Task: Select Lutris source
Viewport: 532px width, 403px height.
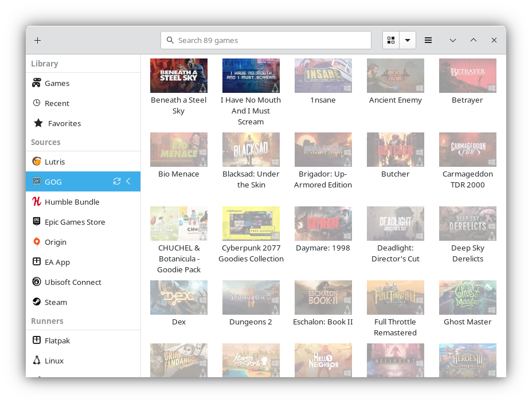Action: [x=83, y=162]
